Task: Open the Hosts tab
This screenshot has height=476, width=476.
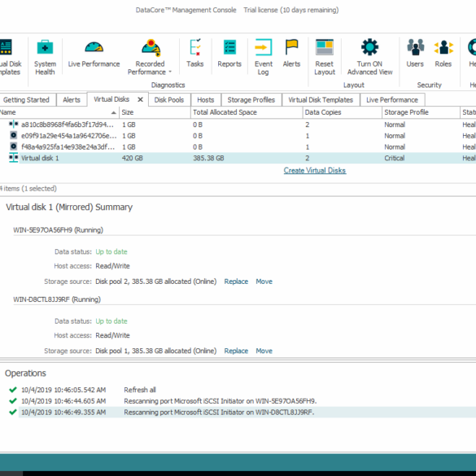Action: click(206, 100)
